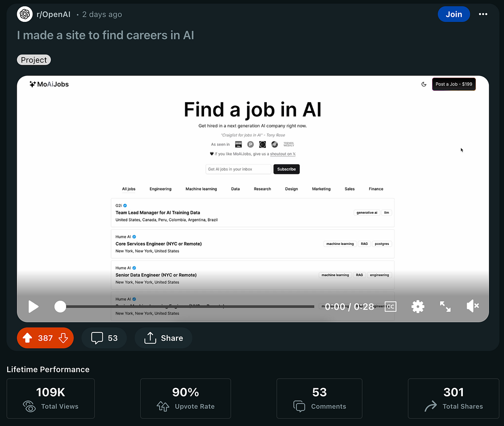Viewport: 504px width, 426px height.
Task: Enter fullscreen using the expand arrows icon
Action: tap(445, 307)
